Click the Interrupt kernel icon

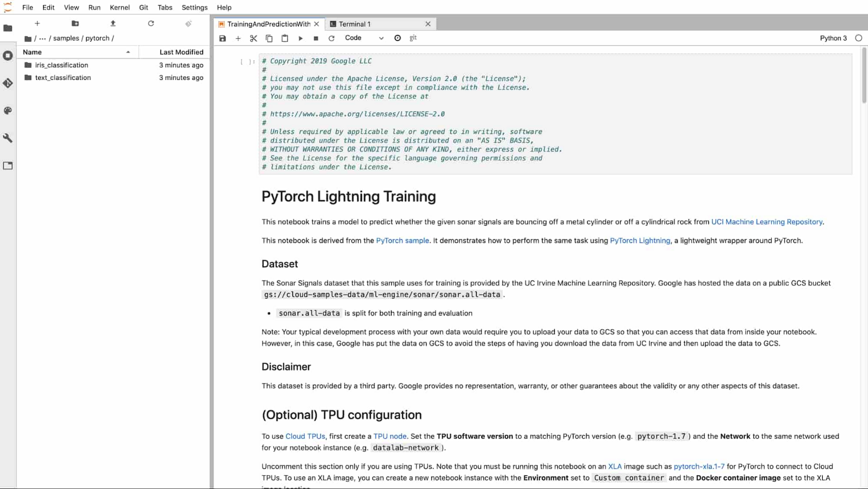click(x=316, y=38)
